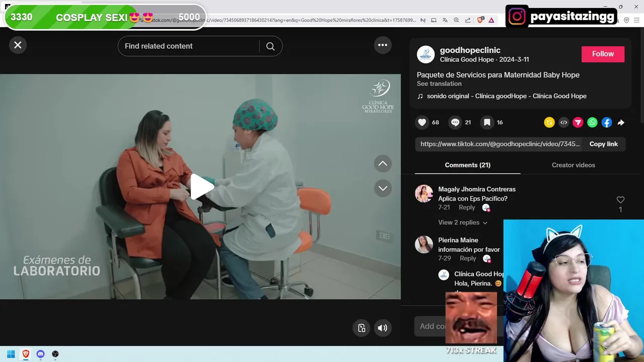Switch to Creator videos tab
644x362 pixels.
573,165
